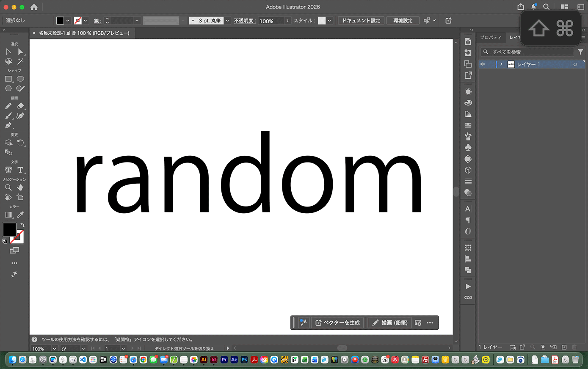Screen dimensions: 588x369
Task: Select the Hand tool
Action: pos(20,187)
